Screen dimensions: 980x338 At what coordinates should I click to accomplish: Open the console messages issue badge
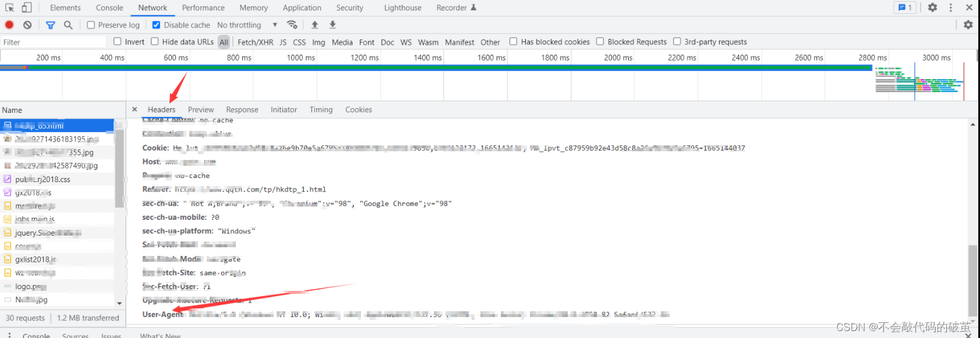pyautogui.click(x=905, y=8)
